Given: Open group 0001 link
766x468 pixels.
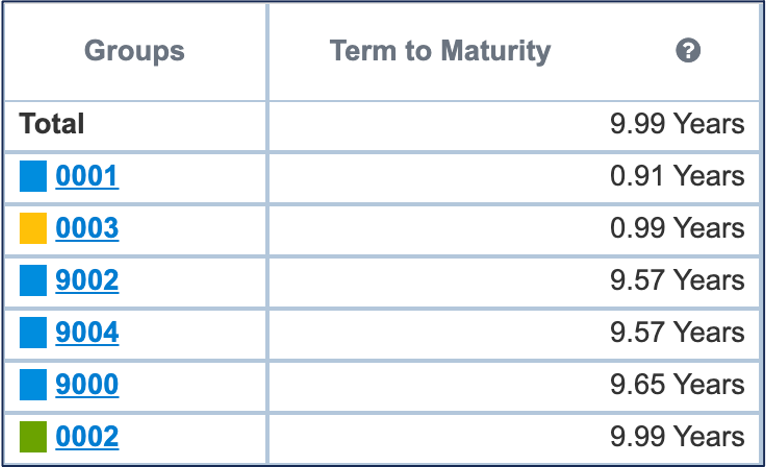Looking at the screenshot, I should (x=87, y=177).
